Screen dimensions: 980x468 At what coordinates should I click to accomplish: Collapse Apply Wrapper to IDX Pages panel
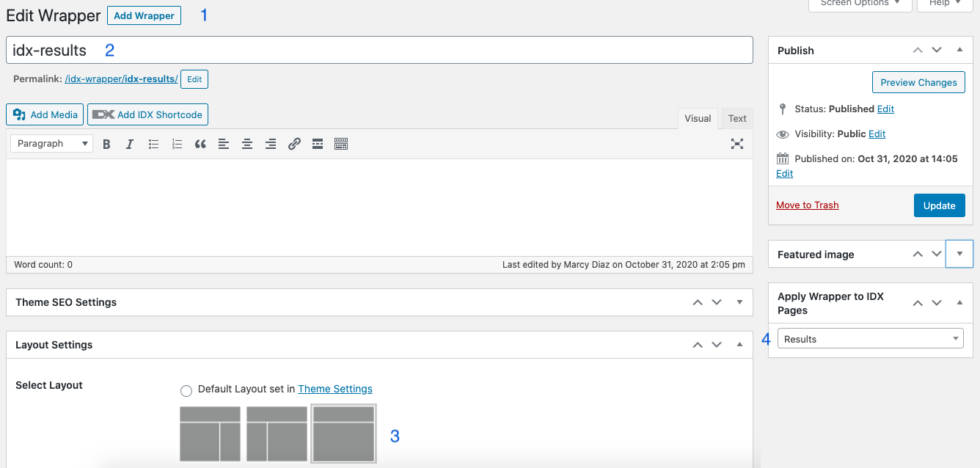click(x=959, y=302)
